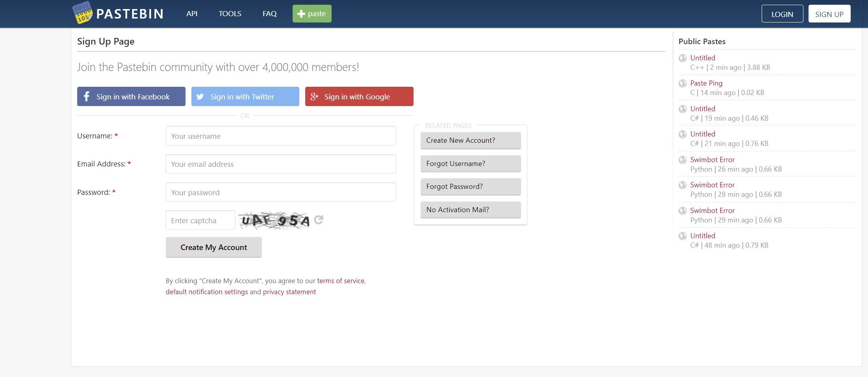This screenshot has height=377, width=868.
Task: Click the globe icon next to the 19 min ago Untitled paste
Action: point(683,109)
